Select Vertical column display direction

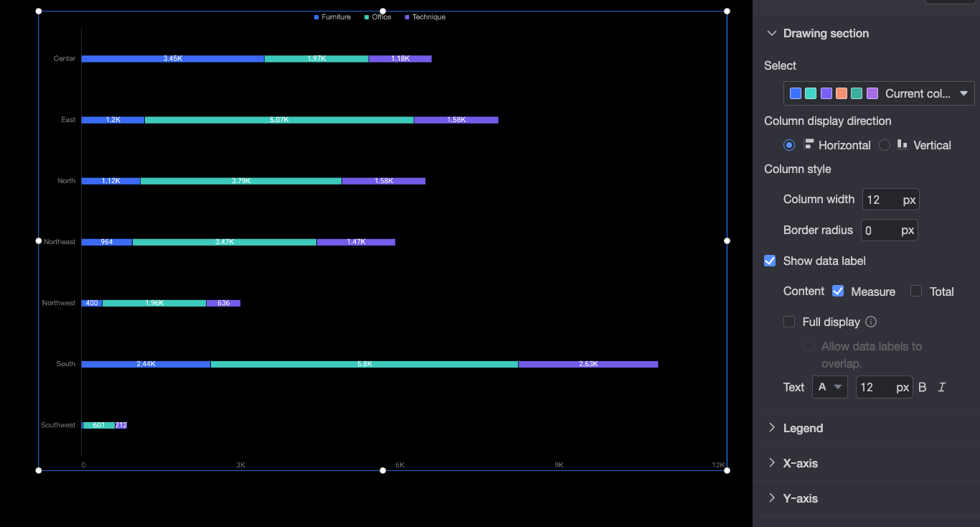point(885,145)
